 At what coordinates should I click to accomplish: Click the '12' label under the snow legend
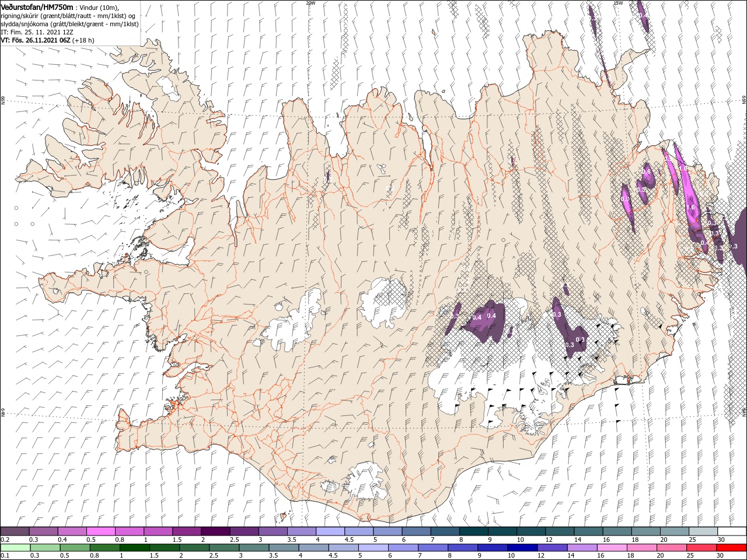pyautogui.click(x=549, y=540)
